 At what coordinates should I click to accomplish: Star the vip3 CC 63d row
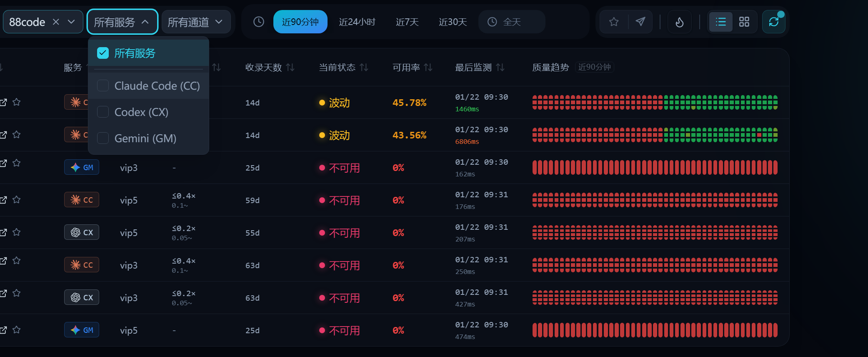tap(17, 261)
